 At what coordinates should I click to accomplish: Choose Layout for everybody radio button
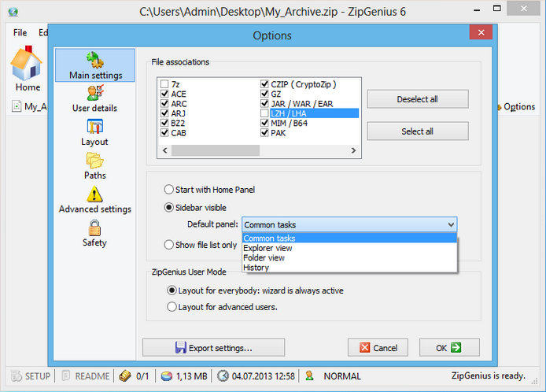(x=172, y=290)
